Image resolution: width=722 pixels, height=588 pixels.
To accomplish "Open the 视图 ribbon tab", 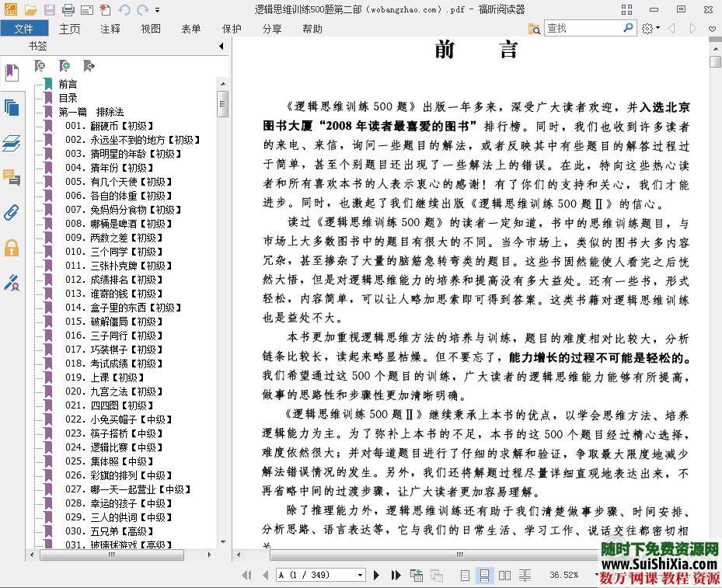I will pos(151,28).
